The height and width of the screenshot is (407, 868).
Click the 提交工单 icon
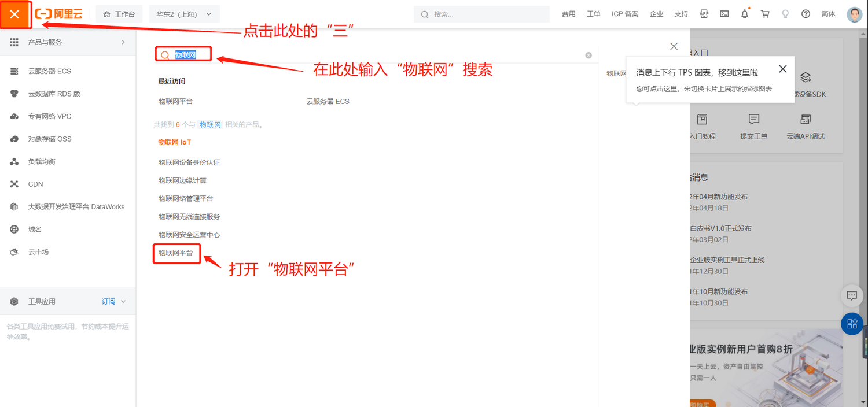coord(753,120)
